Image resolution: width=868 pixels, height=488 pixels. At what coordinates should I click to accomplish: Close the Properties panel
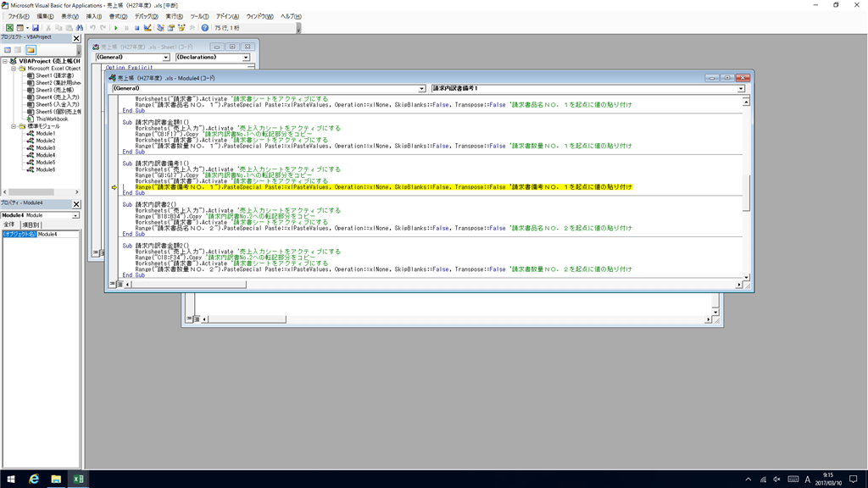76,203
